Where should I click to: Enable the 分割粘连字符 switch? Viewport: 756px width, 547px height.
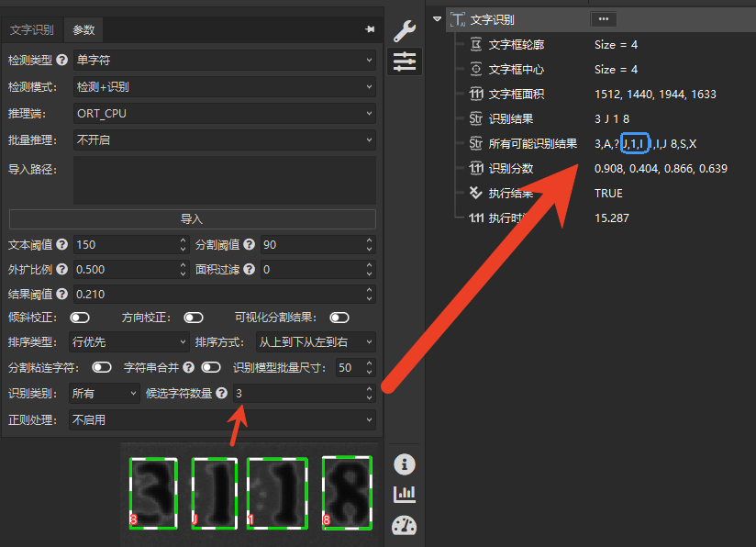point(102,367)
